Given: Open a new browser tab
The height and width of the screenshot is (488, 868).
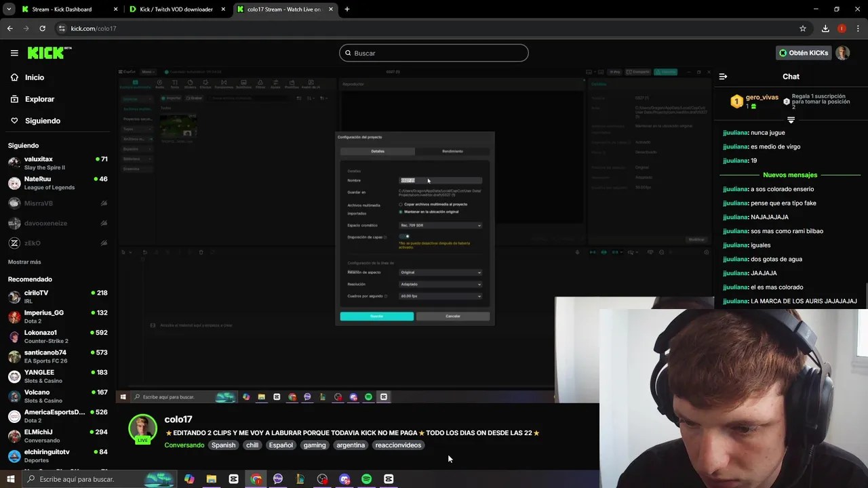Looking at the screenshot, I should coord(347,9).
